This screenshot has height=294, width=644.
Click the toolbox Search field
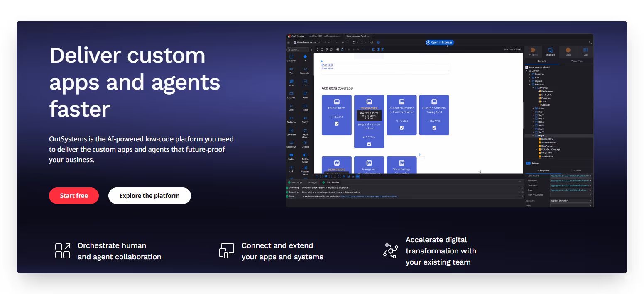click(x=299, y=49)
